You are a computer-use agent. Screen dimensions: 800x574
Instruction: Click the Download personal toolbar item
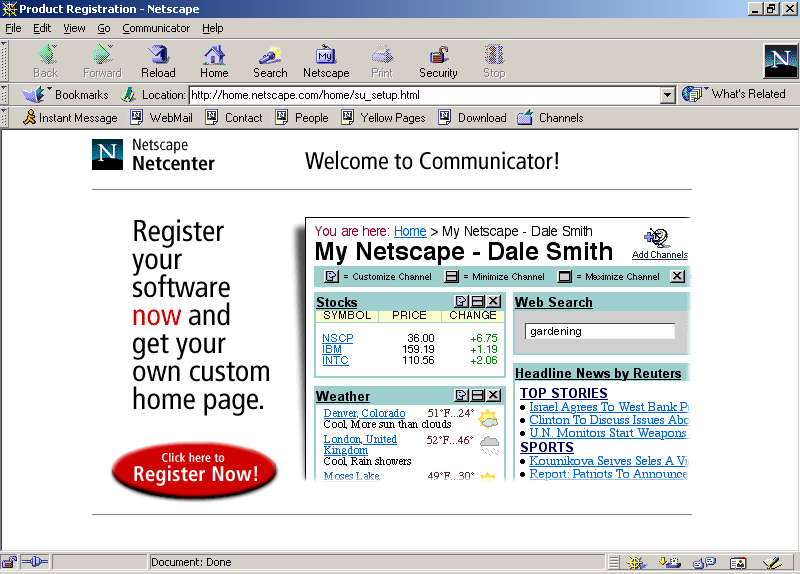coord(472,118)
